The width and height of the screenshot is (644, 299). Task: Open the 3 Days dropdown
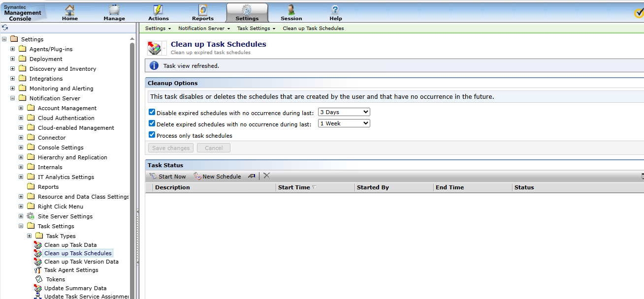pyautogui.click(x=344, y=112)
